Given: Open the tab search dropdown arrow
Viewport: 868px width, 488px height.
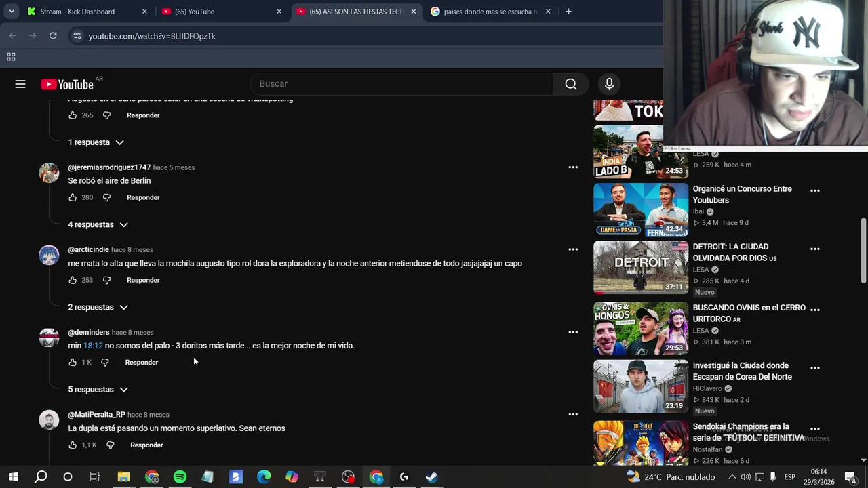Looking at the screenshot, I should click(x=12, y=12).
